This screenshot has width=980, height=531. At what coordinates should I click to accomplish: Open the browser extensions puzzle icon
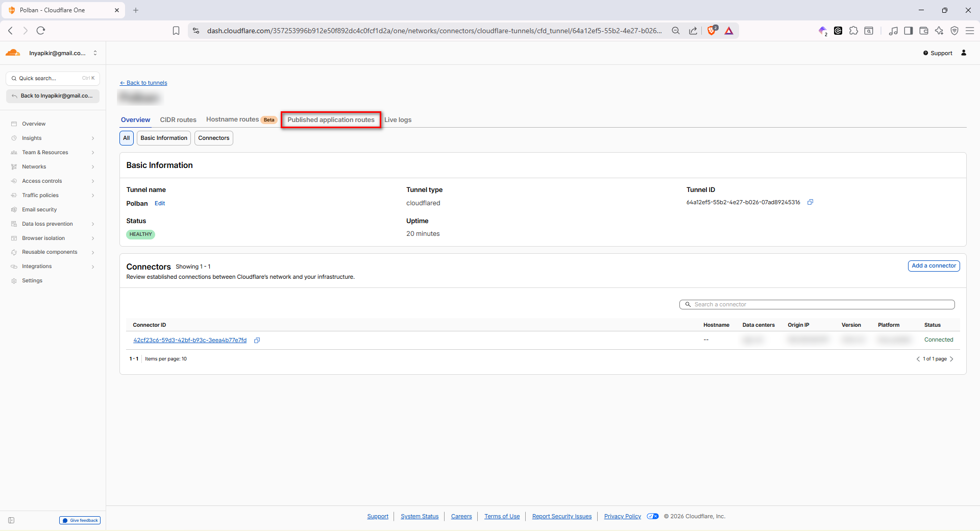pyautogui.click(x=853, y=31)
